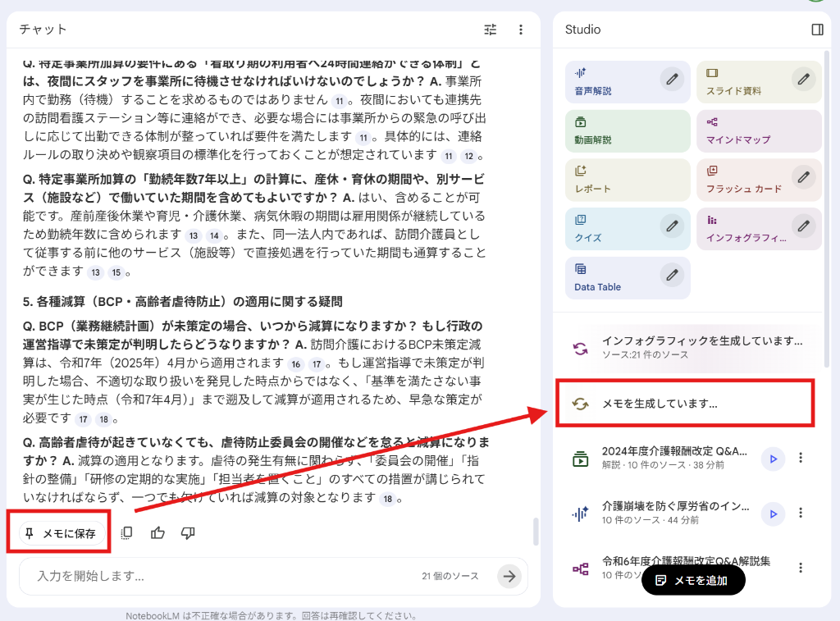Click メモを追加 button

[692, 580]
